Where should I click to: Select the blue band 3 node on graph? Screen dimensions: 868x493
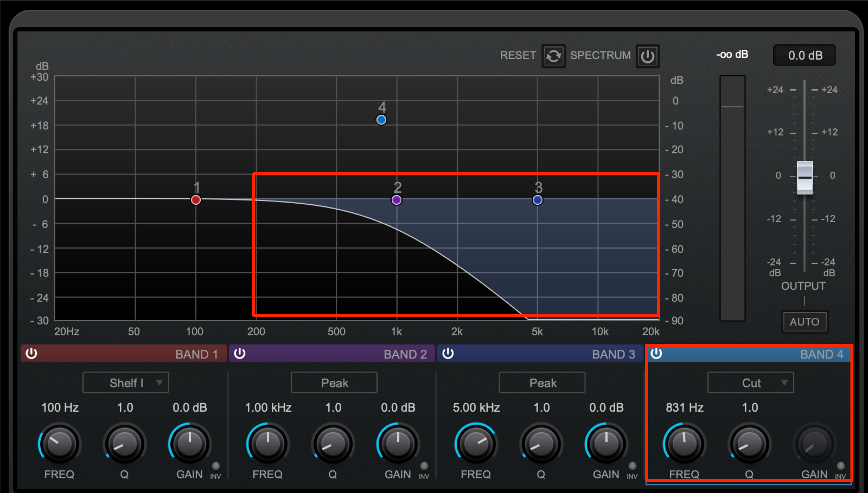(537, 200)
